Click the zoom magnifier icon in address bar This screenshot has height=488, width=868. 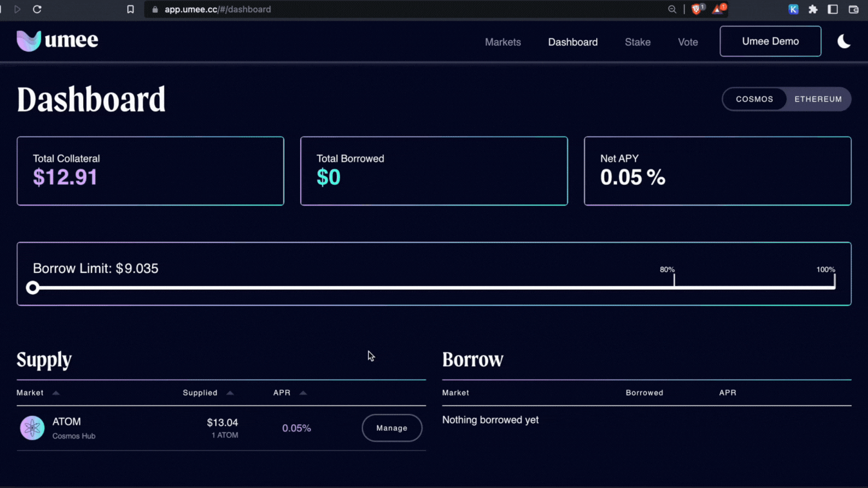tap(672, 10)
